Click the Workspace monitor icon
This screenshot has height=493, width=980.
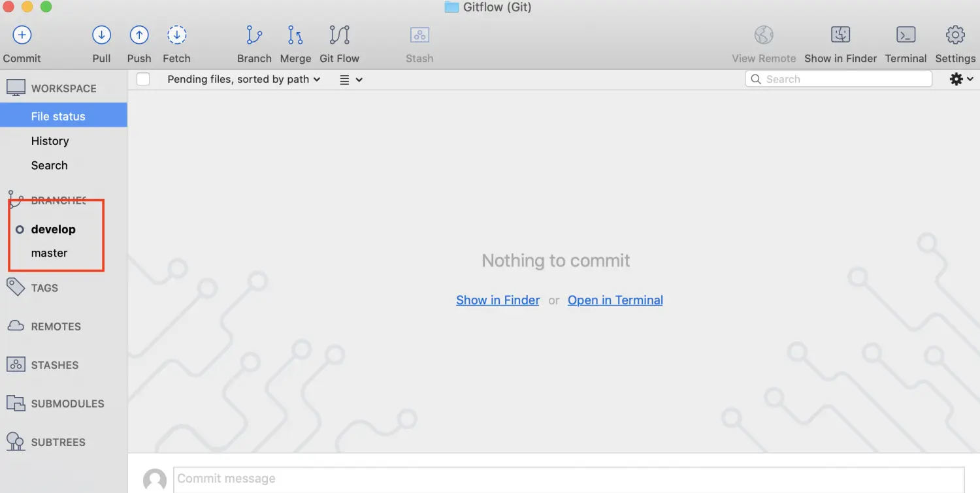click(16, 87)
